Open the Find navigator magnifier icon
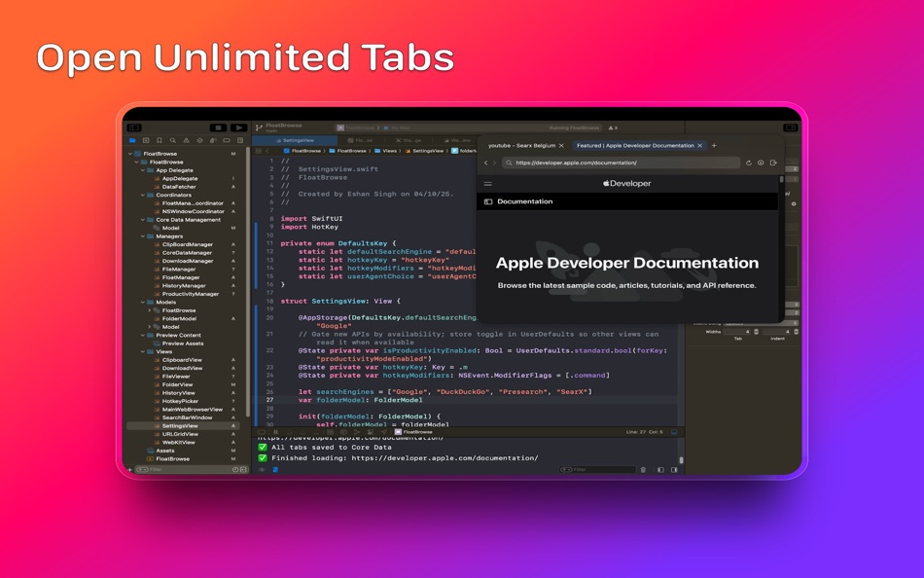Image resolution: width=924 pixels, height=578 pixels. pyautogui.click(x=173, y=140)
